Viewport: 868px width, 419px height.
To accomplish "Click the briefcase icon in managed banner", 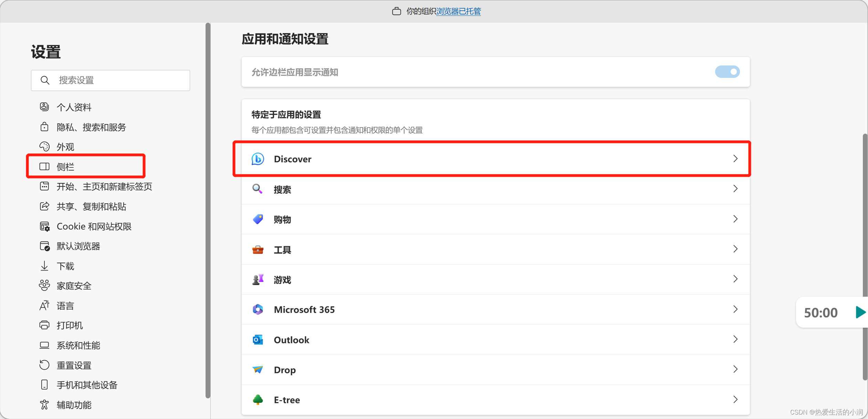I will pos(397,11).
